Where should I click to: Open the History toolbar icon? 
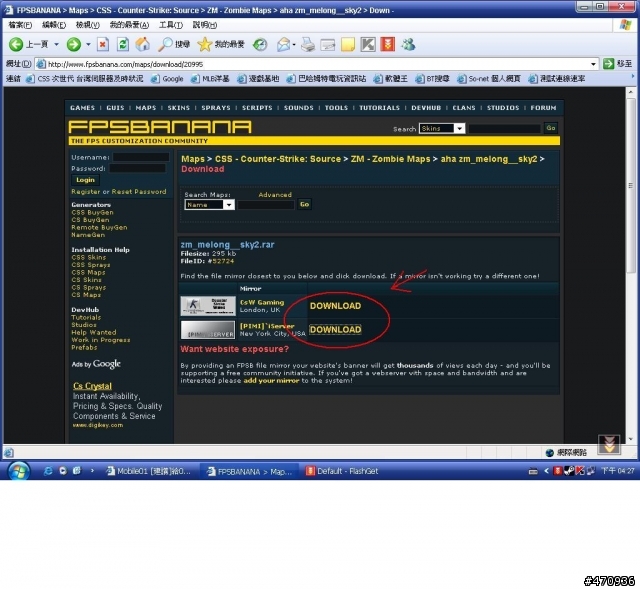click(260, 44)
